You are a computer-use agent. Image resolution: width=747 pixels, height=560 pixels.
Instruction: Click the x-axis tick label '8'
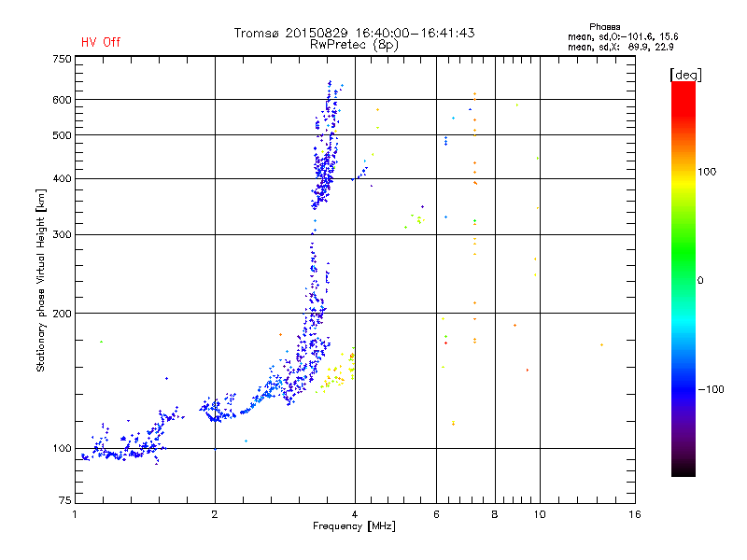point(495,514)
